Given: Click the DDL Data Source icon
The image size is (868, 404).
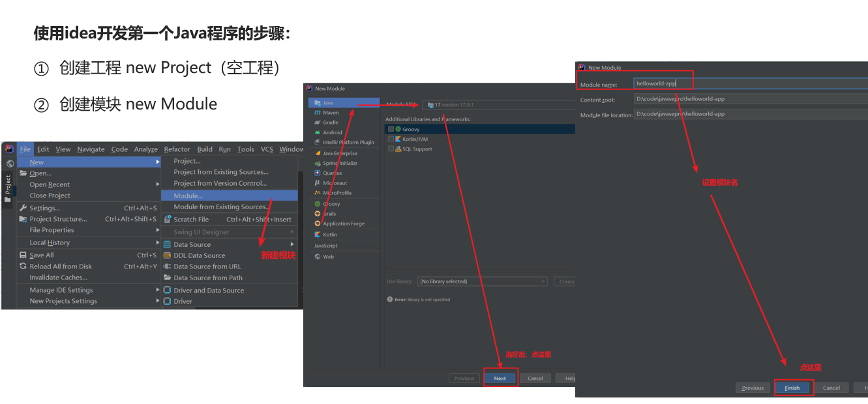Looking at the screenshot, I should [x=167, y=255].
